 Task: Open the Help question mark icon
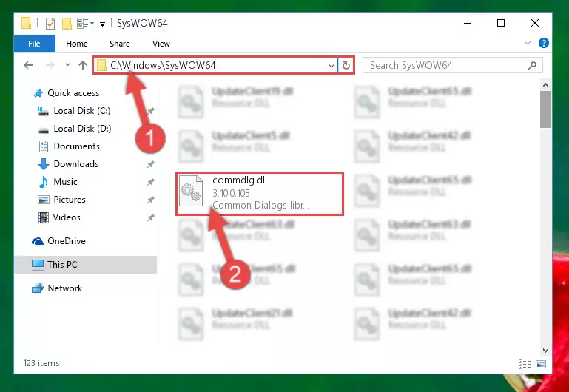click(x=543, y=43)
